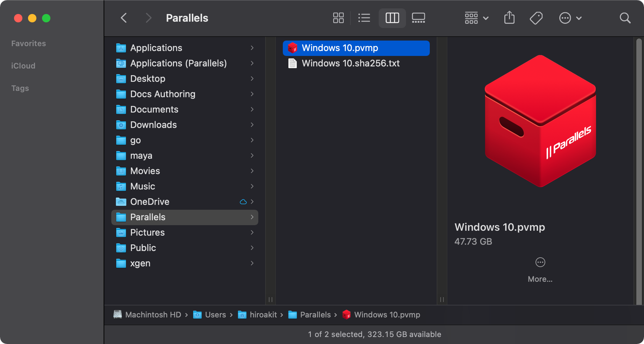Click the Share toolbar icon
The width and height of the screenshot is (644, 344).
click(x=509, y=18)
